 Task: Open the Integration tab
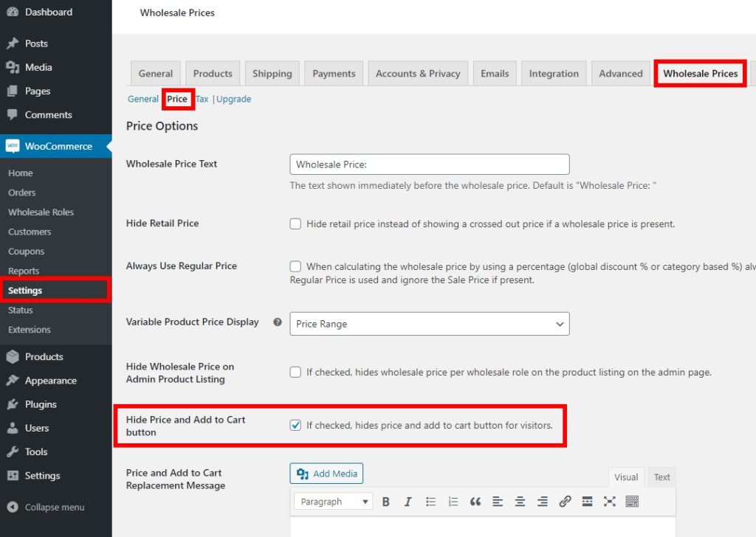pyautogui.click(x=554, y=74)
